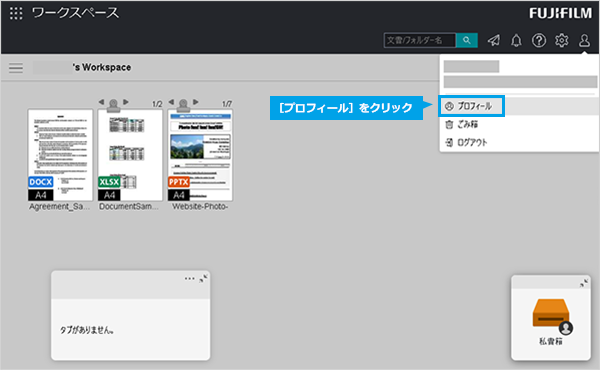The width and height of the screenshot is (600, 370).
Task: Click the search magnifier button
Action: pos(466,40)
